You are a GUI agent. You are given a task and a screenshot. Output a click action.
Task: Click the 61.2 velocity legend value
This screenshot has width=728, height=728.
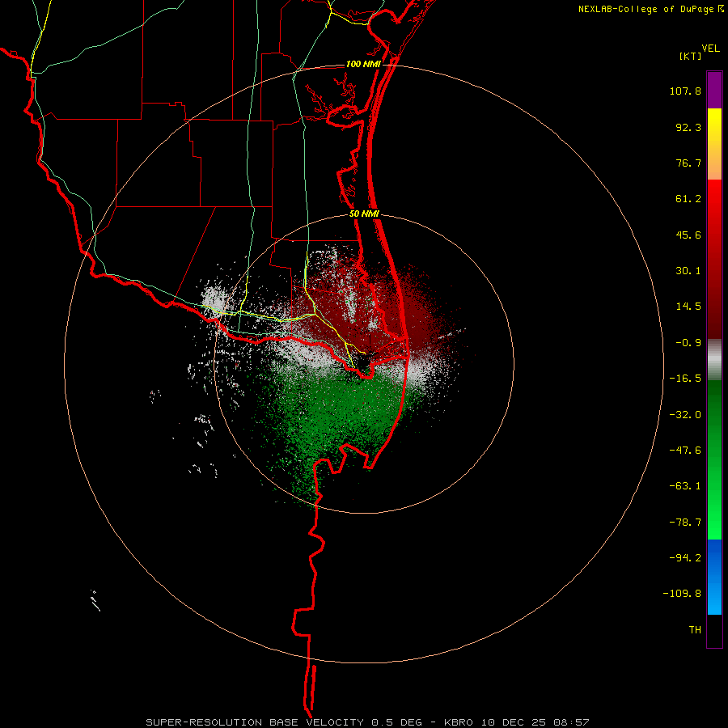click(x=688, y=199)
